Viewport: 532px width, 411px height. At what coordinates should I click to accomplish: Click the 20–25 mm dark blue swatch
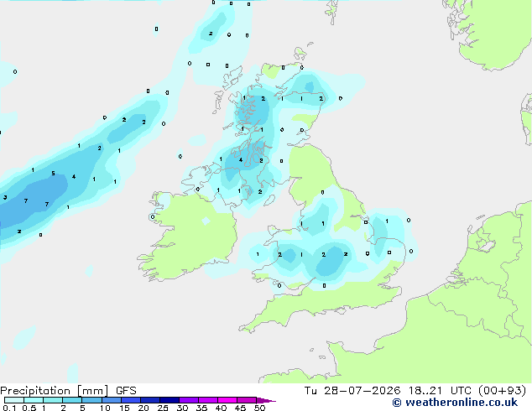point(149,400)
